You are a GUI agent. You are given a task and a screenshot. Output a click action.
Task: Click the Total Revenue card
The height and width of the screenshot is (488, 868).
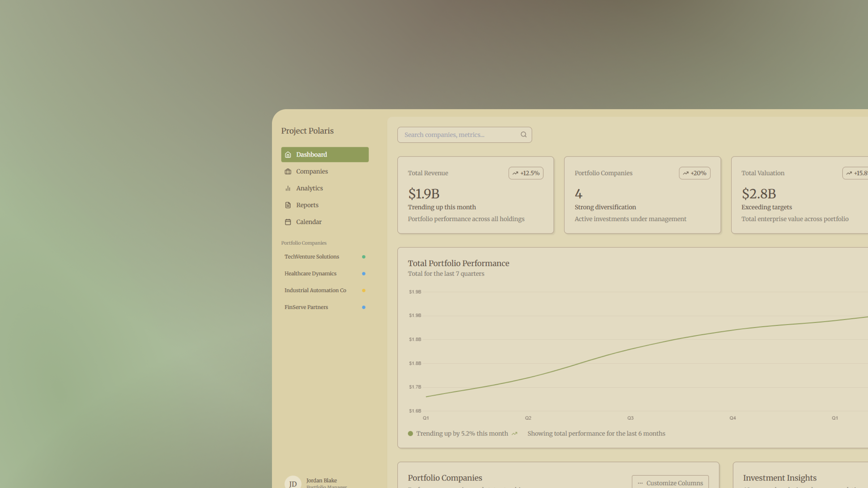[475, 195]
